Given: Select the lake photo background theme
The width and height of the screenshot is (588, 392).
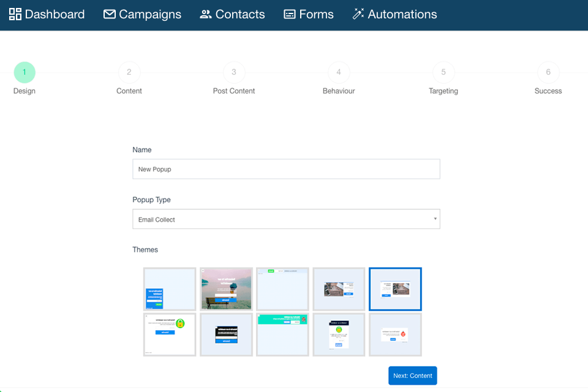Looking at the screenshot, I should [226, 288].
